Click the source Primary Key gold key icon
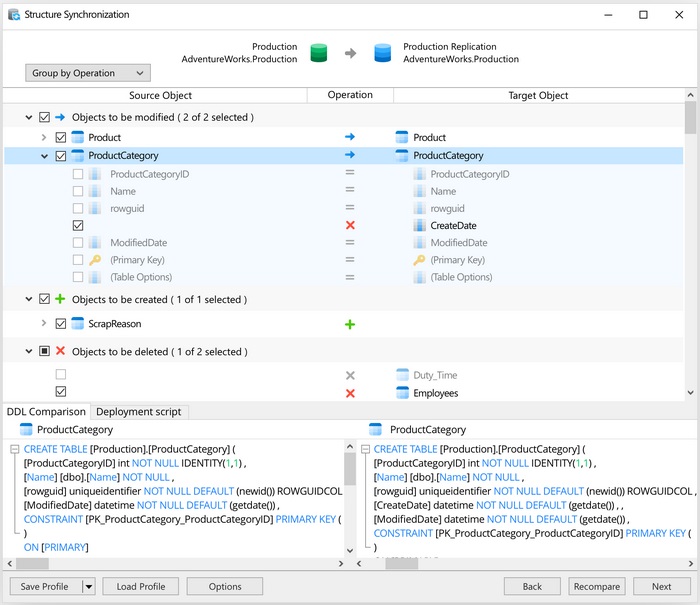This screenshot has width=700, height=605. [x=95, y=260]
